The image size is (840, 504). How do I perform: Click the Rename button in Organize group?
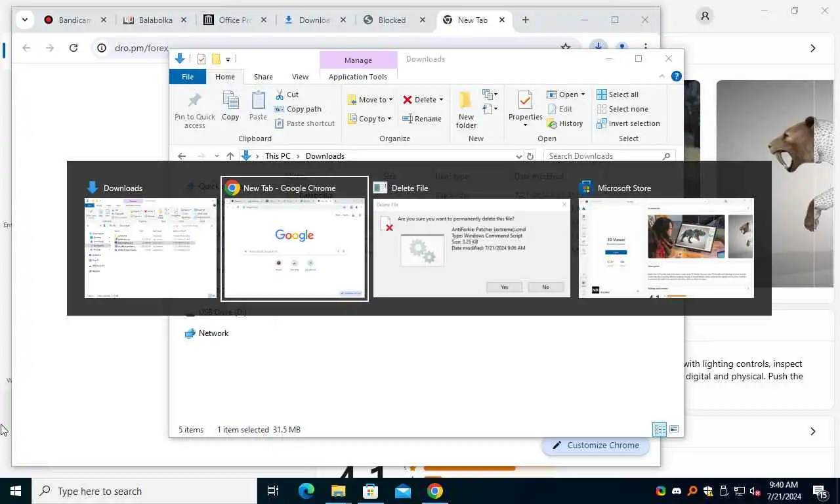tap(421, 119)
